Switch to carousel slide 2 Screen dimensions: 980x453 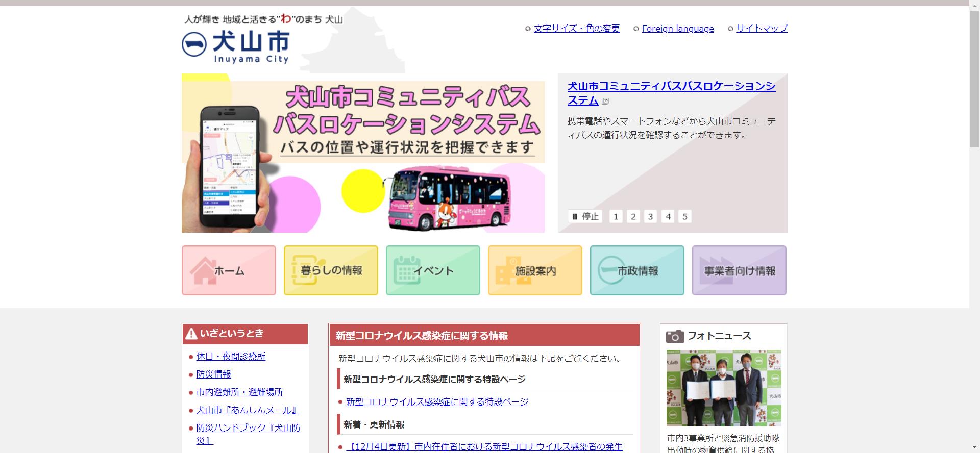[x=633, y=216]
